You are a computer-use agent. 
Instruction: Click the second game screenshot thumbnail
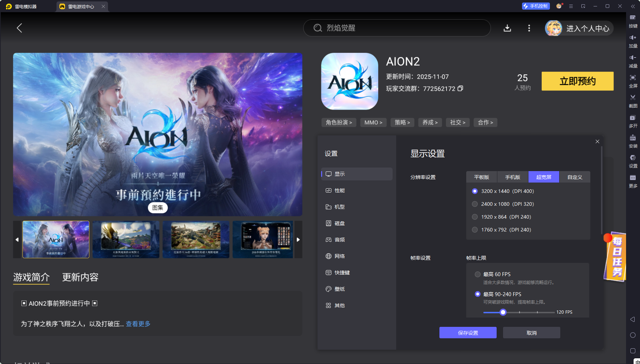pyautogui.click(x=126, y=239)
